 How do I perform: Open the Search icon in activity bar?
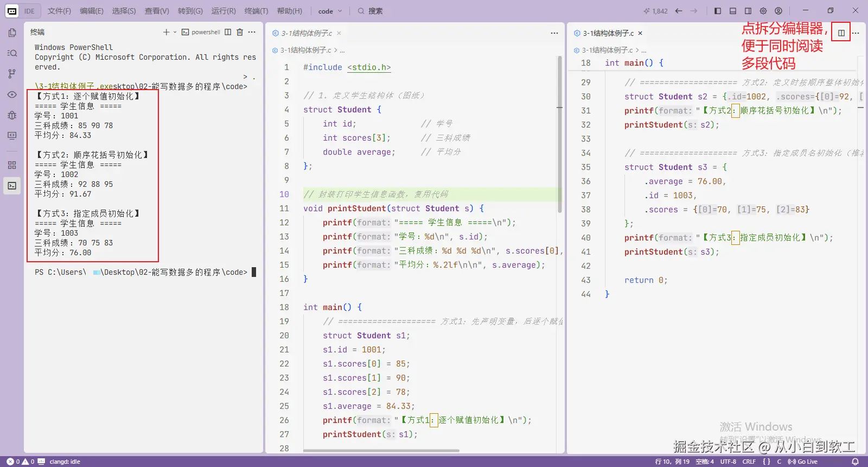click(12, 53)
